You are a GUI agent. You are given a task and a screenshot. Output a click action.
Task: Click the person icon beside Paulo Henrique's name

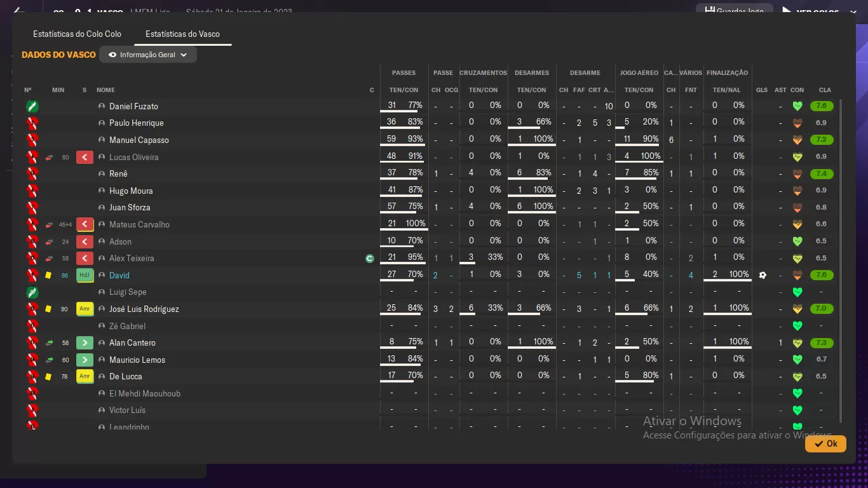coord(102,123)
